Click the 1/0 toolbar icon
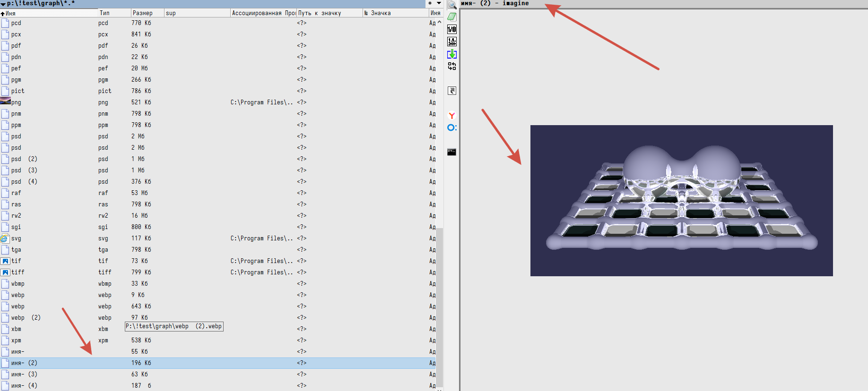This screenshot has height=391, width=868. [x=452, y=29]
